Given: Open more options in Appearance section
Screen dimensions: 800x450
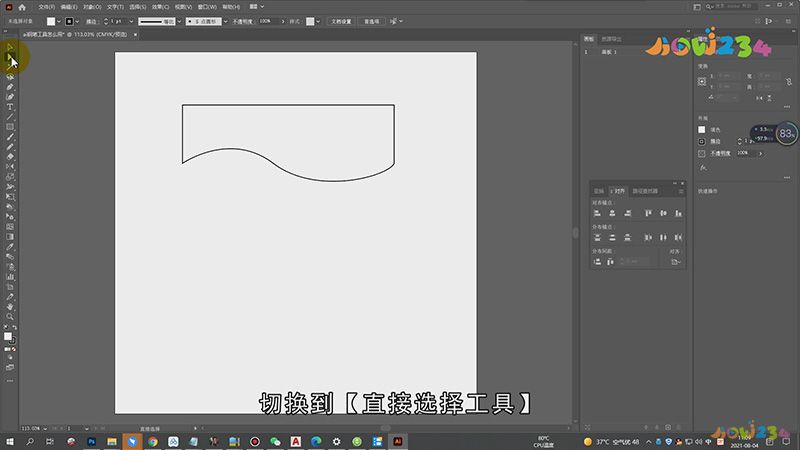Looking at the screenshot, I should click(x=787, y=178).
